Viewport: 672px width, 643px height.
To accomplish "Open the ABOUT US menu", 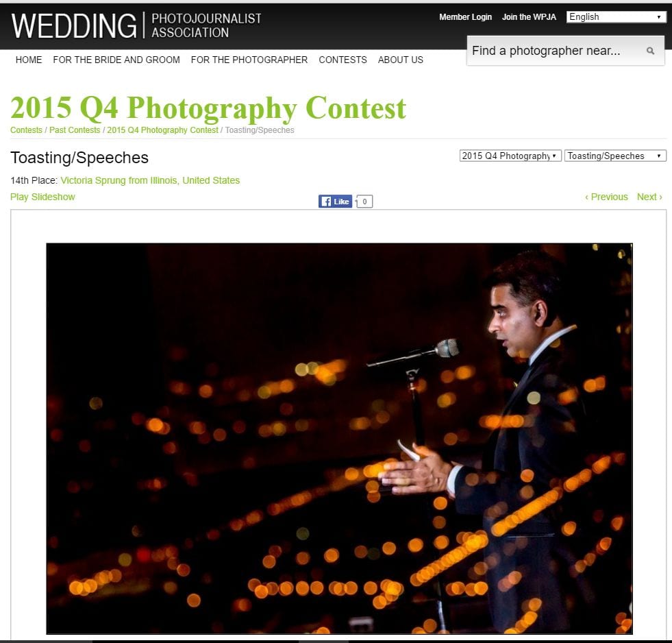I will coord(400,60).
